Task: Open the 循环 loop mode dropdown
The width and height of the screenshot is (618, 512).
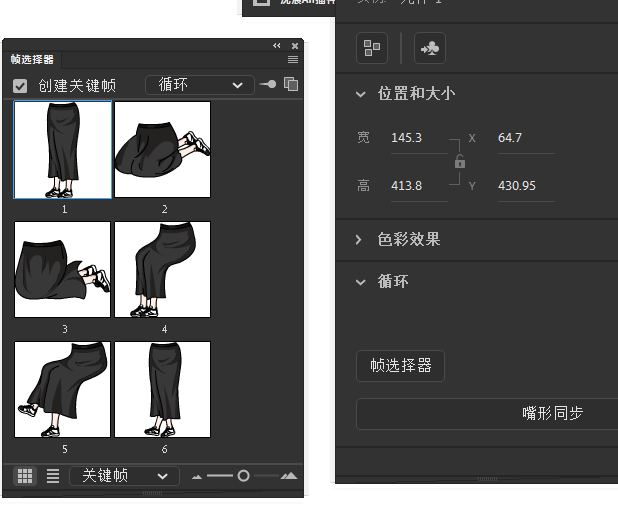Action: 199,85
